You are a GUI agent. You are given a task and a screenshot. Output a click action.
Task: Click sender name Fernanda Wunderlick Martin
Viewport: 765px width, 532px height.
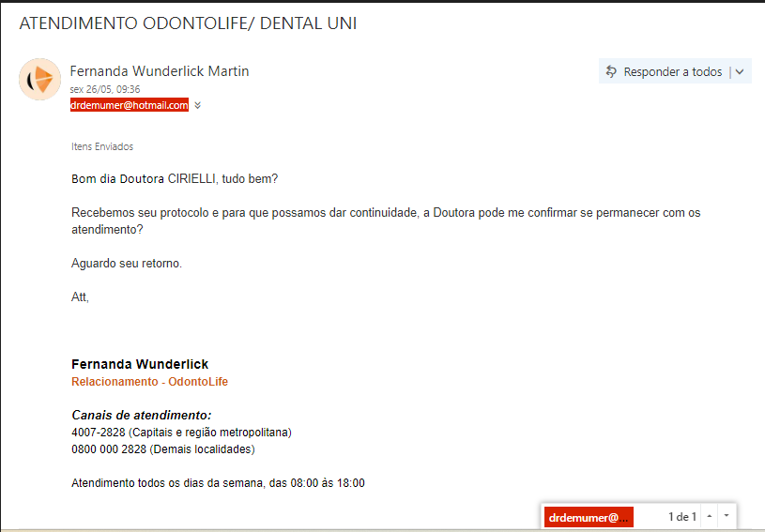[x=160, y=71]
